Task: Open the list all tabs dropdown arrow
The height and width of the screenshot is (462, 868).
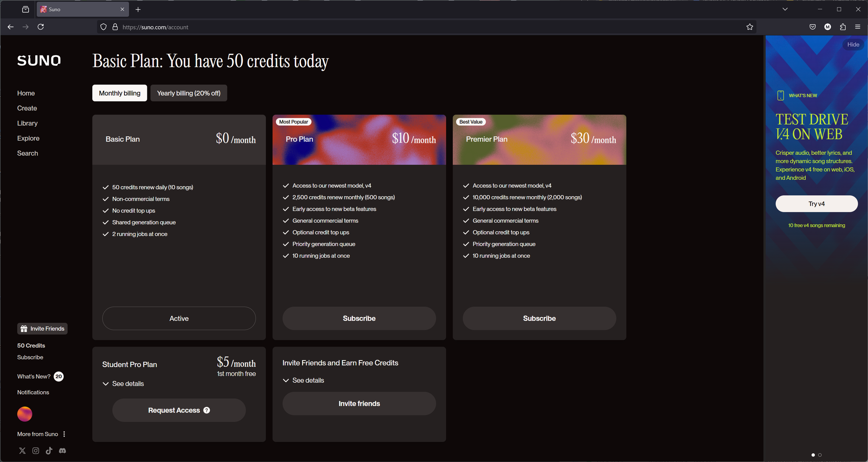Action: [785, 9]
